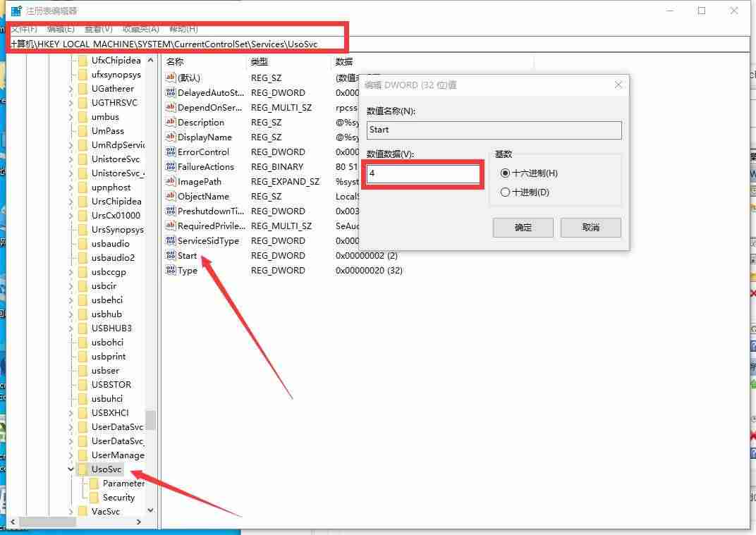756x535 pixels.
Task: Click the 数据 column header
Action: 343,61
